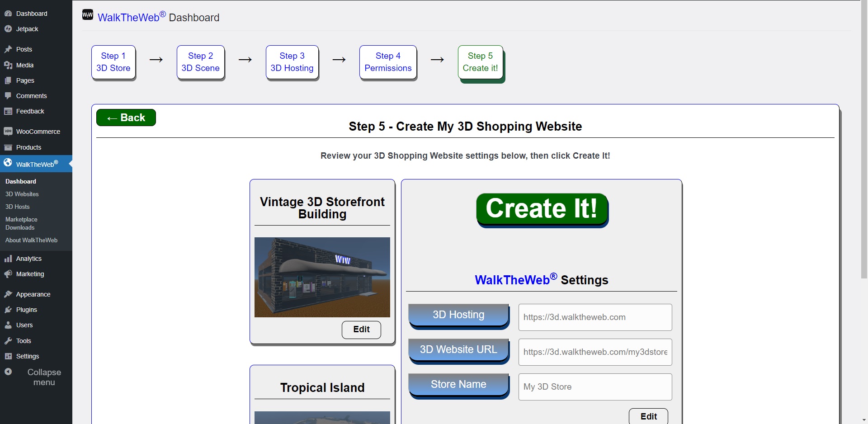Focus the 3D Hosting URL field

[595, 317]
